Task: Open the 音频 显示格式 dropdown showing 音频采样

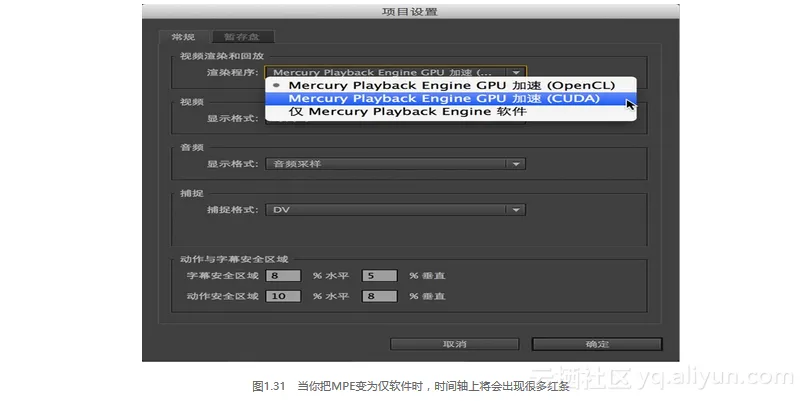Action: (395, 164)
